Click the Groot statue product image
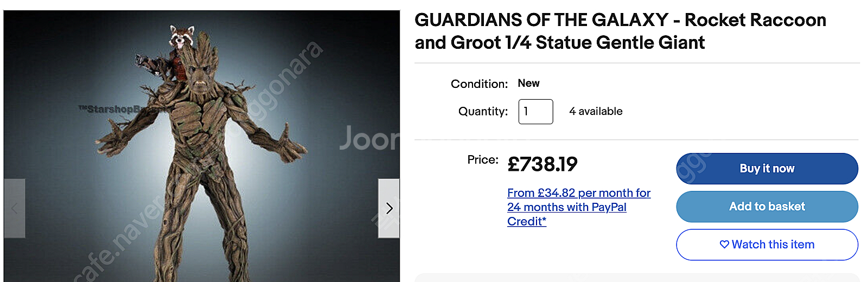868x282 pixels. pyautogui.click(x=202, y=146)
